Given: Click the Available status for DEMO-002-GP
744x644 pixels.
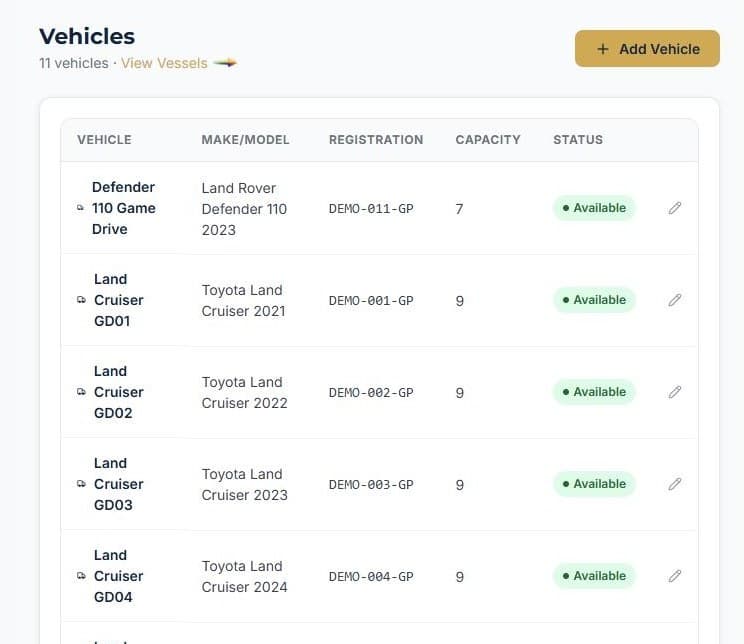Looking at the screenshot, I should point(594,392).
